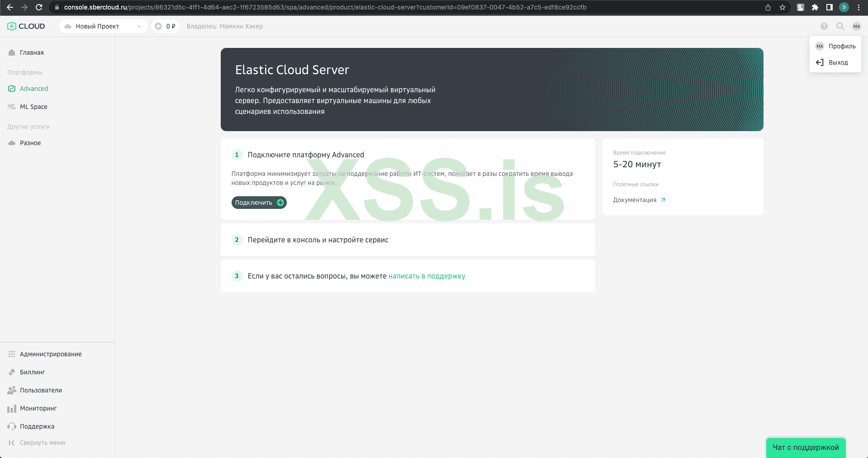Click the Главная home icon
The height and width of the screenshot is (458, 868).
pos(12,52)
